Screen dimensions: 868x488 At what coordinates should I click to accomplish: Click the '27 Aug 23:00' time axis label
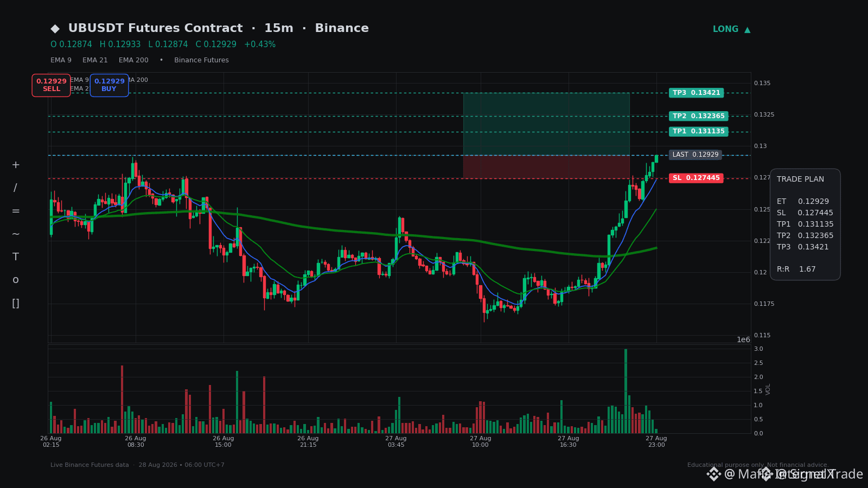click(656, 441)
